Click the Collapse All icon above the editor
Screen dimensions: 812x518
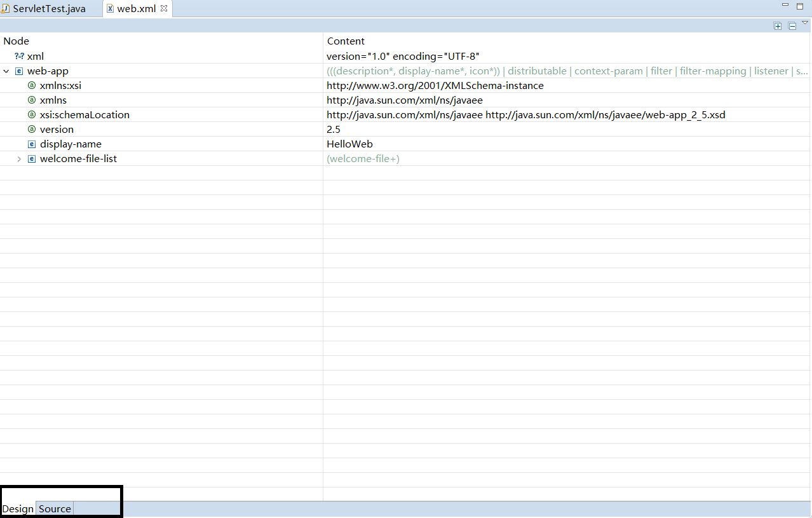click(x=792, y=25)
